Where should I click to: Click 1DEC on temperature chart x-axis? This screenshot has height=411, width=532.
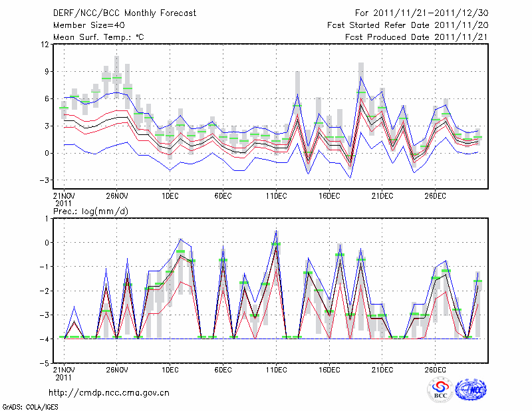pos(170,196)
